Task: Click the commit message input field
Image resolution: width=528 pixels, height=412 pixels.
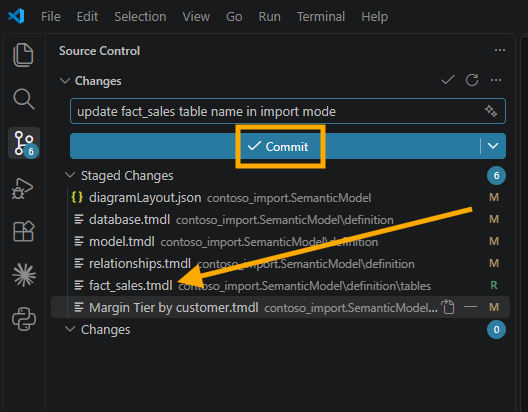Action: [288, 111]
